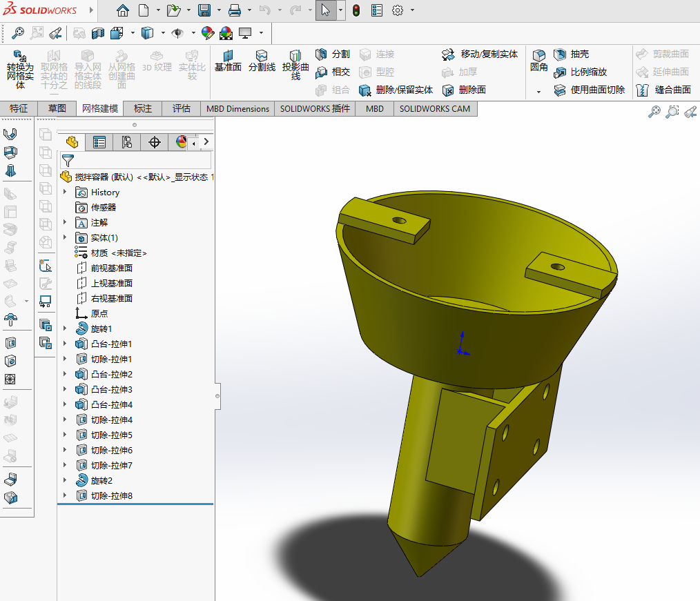Switch to the 草图 sketch tab

pyautogui.click(x=57, y=108)
